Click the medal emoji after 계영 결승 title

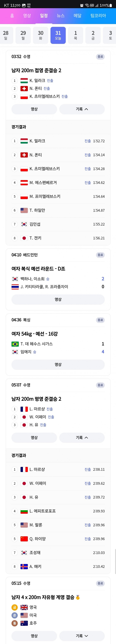(x=78, y=597)
